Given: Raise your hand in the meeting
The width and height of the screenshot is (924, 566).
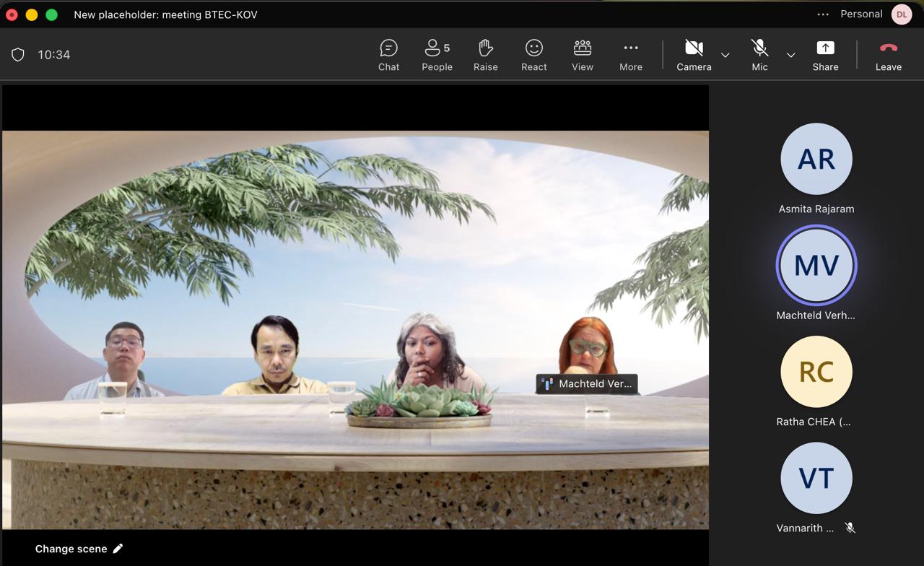Looking at the screenshot, I should click(x=485, y=56).
